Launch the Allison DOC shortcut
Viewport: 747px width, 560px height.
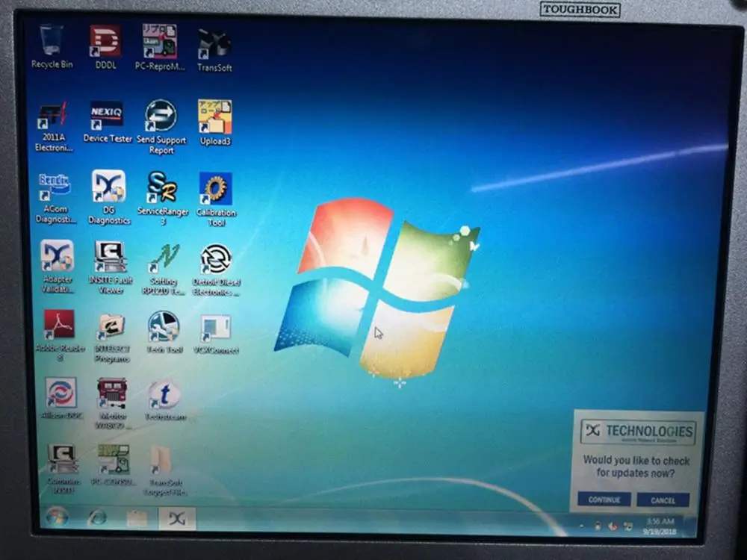point(61,399)
